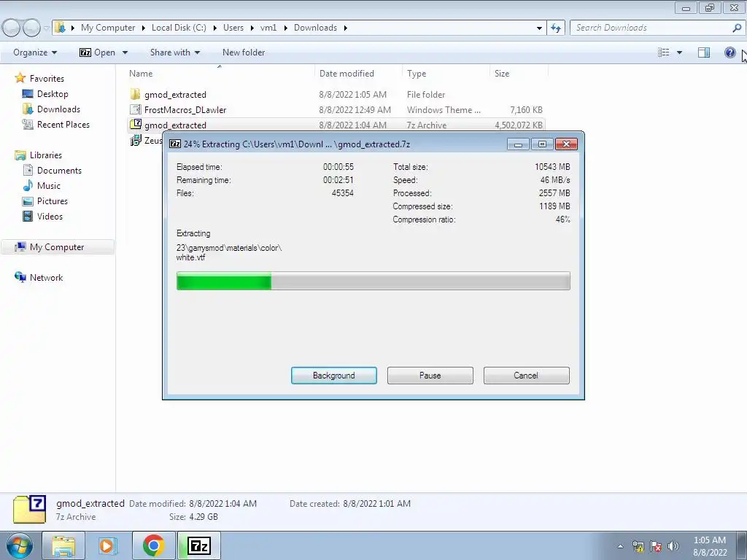Open Libraries in the navigation pane
Image resolution: width=747 pixels, height=560 pixels.
click(x=46, y=155)
